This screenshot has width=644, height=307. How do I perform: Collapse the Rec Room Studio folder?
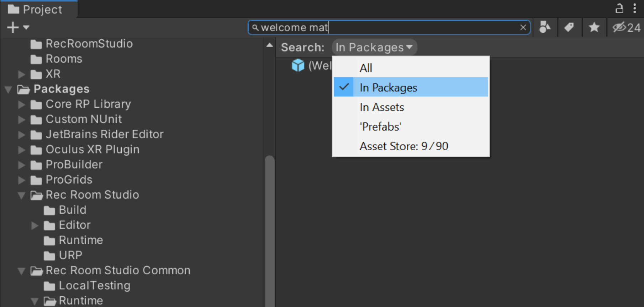coord(21,195)
